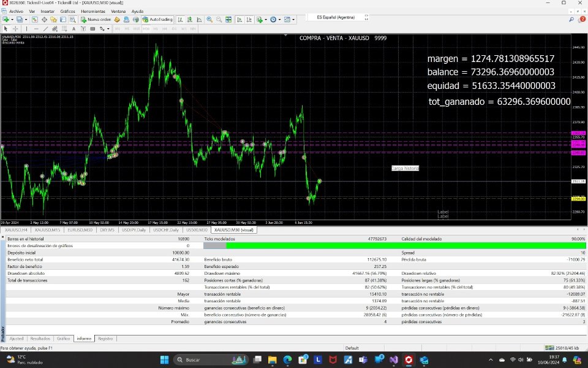
Task: Switch to the Resultados tab
Action: (41, 339)
